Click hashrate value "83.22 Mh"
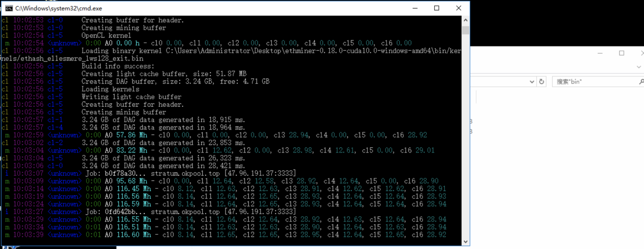 pyautogui.click(x=132, y=150)
